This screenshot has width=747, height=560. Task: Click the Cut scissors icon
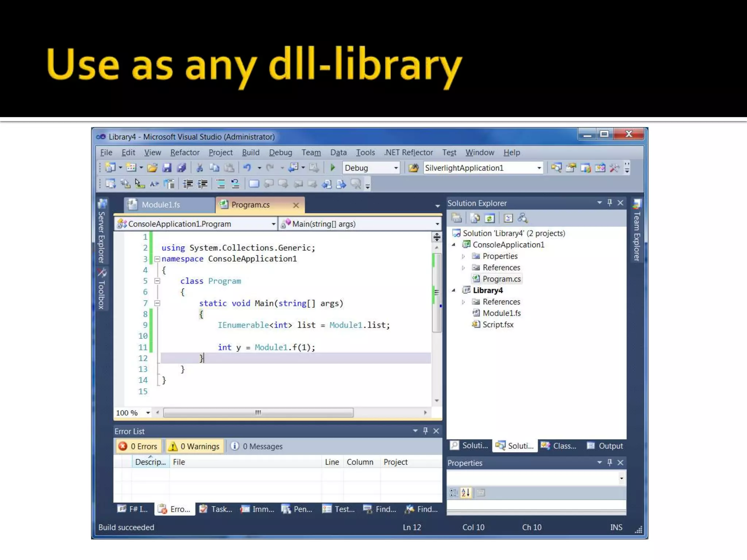(200, 168)
